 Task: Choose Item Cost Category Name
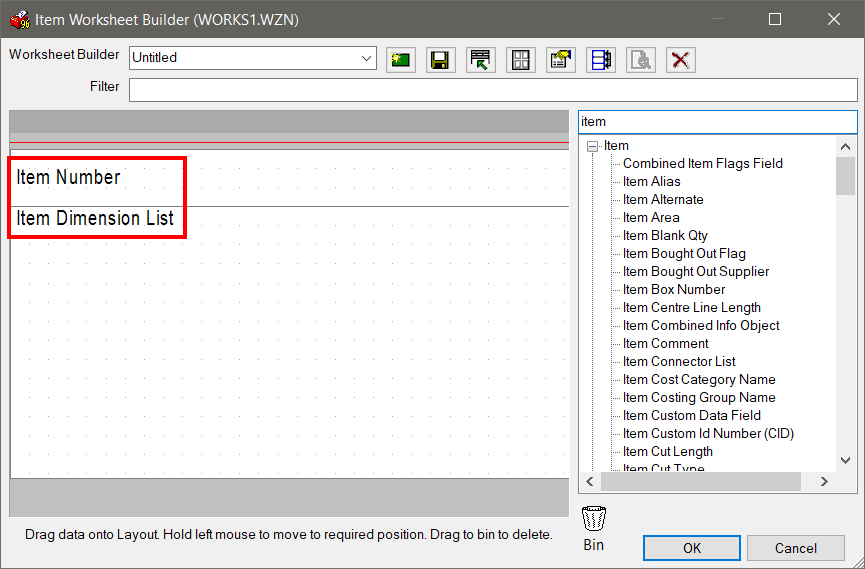click(699, 380)
